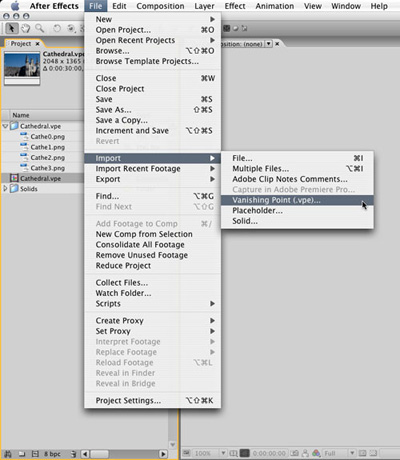Select the Cathe3.png row
This screenshot has height=460, width=400.
[43, 168]
